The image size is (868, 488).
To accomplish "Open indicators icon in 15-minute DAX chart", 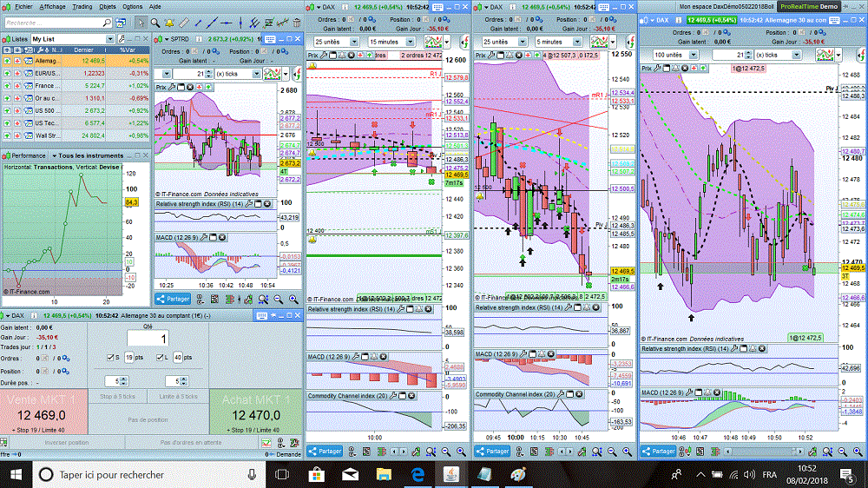I will pyautogui.click(x=433, y=42).
